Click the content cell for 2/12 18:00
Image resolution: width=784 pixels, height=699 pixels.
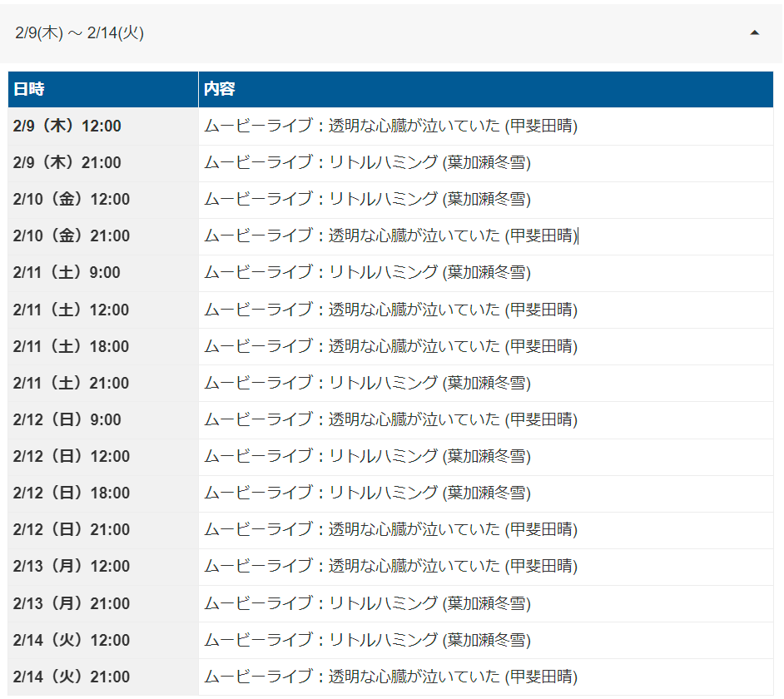[x=486, y=493]
